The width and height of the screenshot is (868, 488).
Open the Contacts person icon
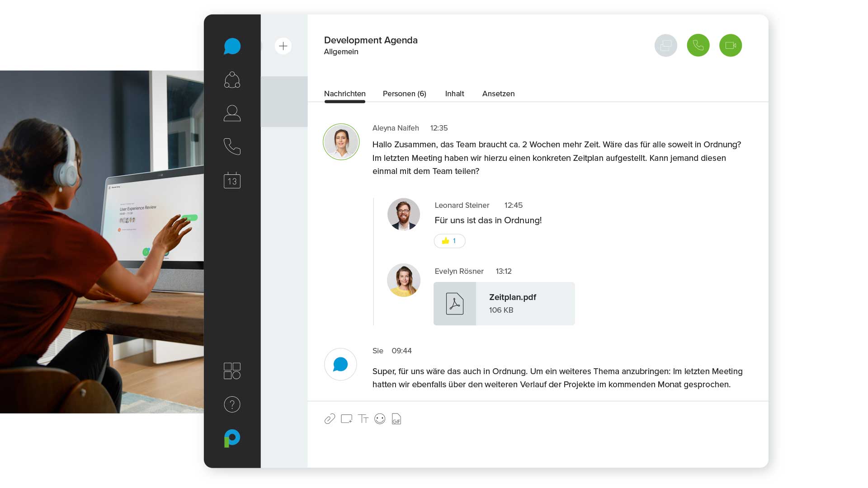(232, 113)
